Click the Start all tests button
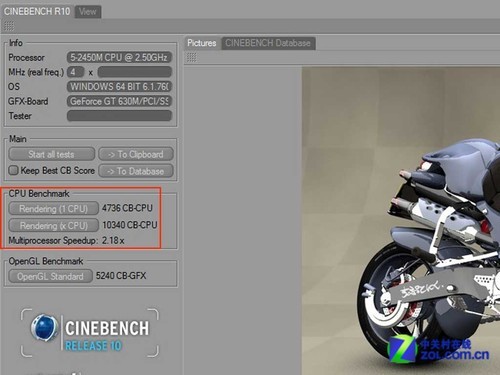Image resolution: width=500 pixels, height=375 pixels. point(52,154)
